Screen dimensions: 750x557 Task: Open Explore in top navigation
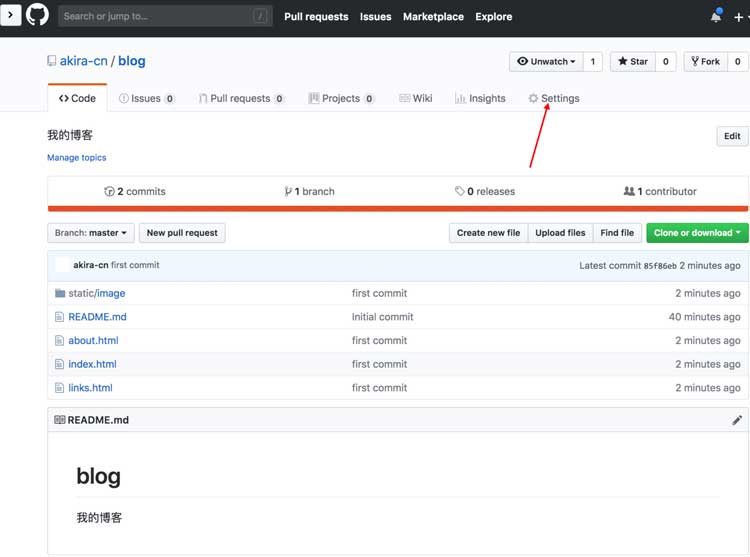point(494,17)
